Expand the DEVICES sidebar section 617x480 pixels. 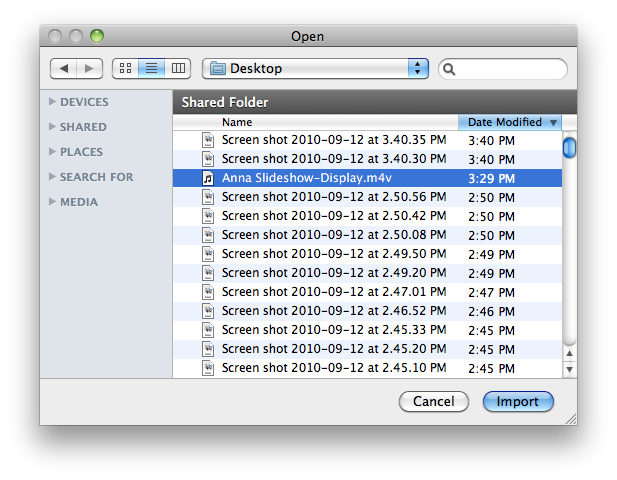(52, 102)
